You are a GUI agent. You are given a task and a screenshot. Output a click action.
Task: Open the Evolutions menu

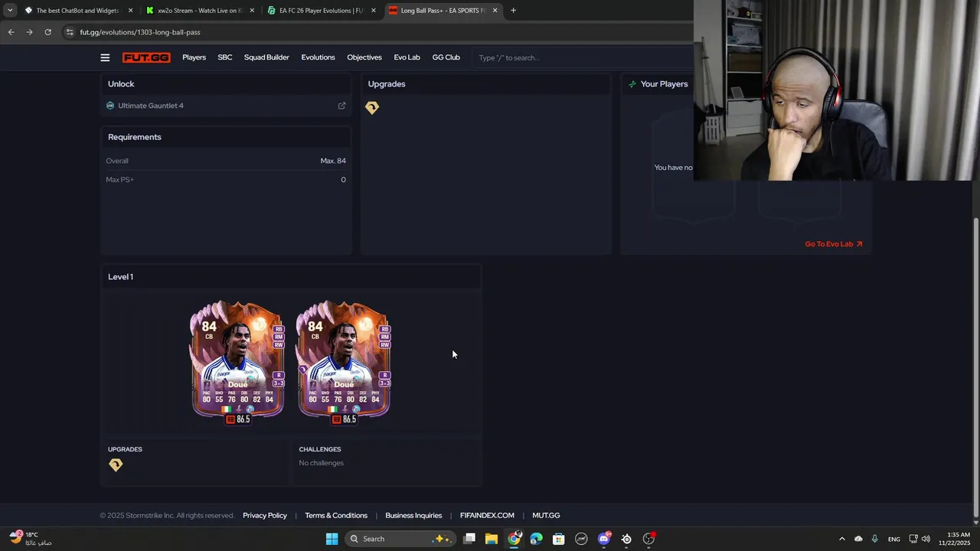pyautogui.click(x=318, y=57)
